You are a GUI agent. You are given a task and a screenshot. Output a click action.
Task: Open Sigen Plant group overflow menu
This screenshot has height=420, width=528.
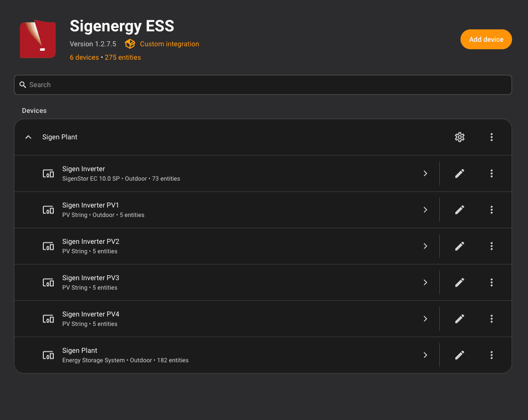click(491, 137)
